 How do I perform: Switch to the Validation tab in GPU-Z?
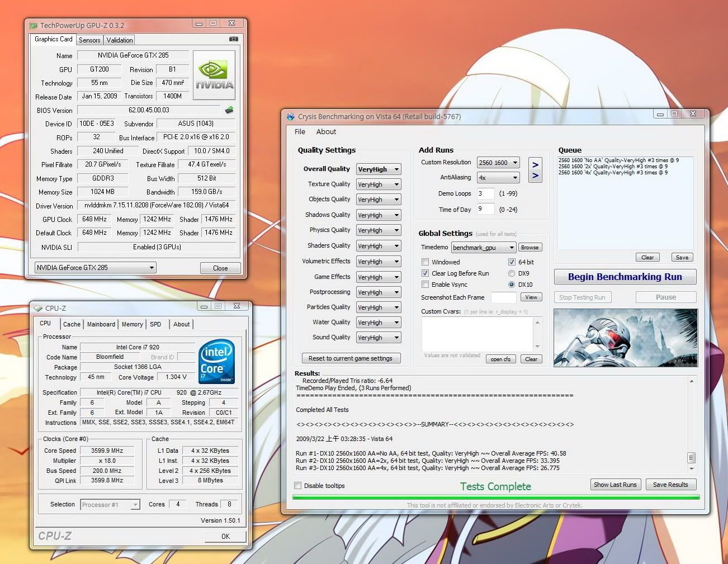[x=120, y=40]
